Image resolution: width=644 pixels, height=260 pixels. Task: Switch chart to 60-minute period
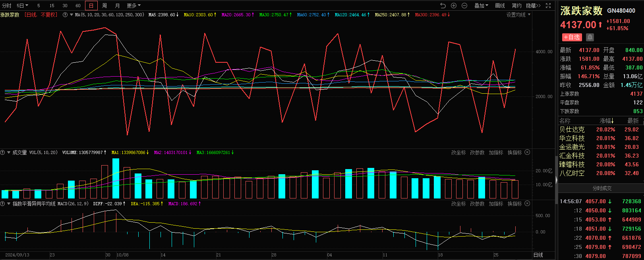tap(78, 6)
